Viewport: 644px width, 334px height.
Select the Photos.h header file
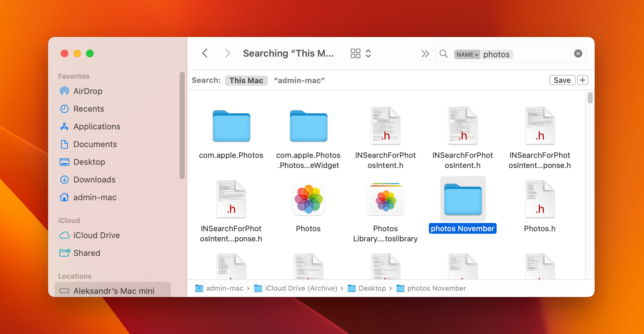pos(540,199)
